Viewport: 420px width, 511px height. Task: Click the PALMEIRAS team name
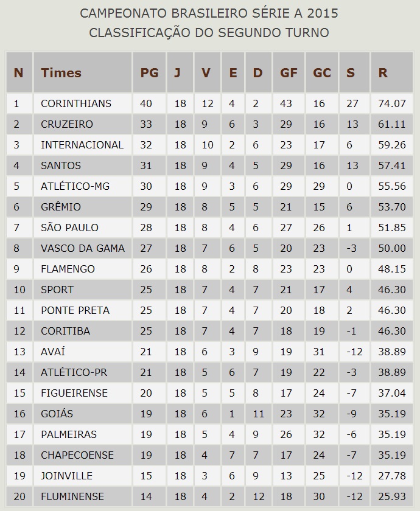[69, 434]
